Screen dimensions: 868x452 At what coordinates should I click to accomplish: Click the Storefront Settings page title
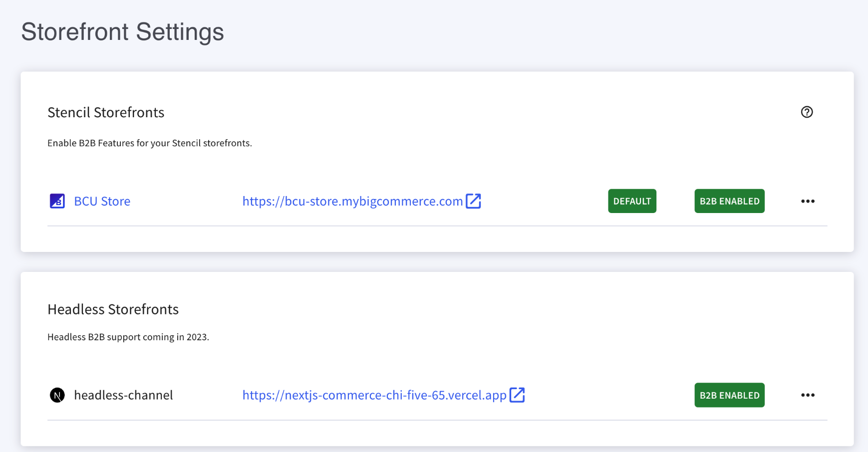point(122,32)
